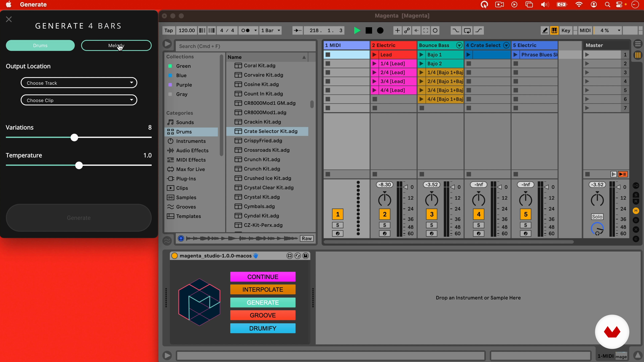644x362 pixels.
Task: Select Instruments category in browser
Action: coord(191,141)
